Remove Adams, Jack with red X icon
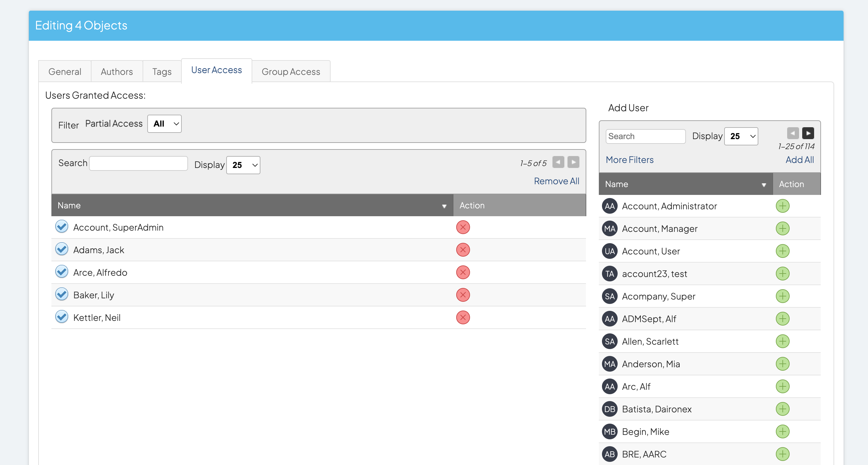Screen dimensions: 868x465 tap(463, 250)
